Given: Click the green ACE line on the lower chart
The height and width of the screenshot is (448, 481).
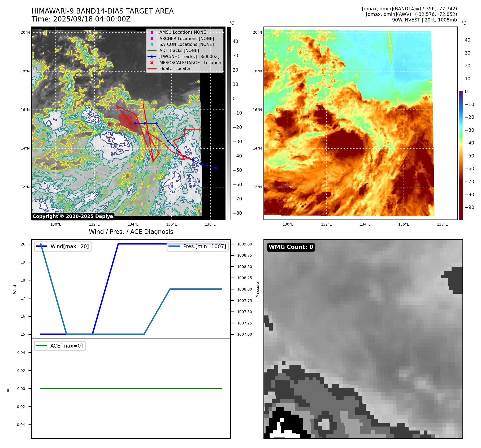Looking at the screenshot, I should pos(131,389).
